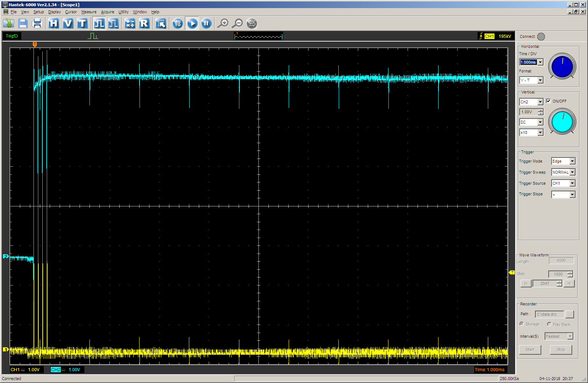Select the dotted square wave display icon
Viewport: 588px width, 383px height.
(113, 24)
